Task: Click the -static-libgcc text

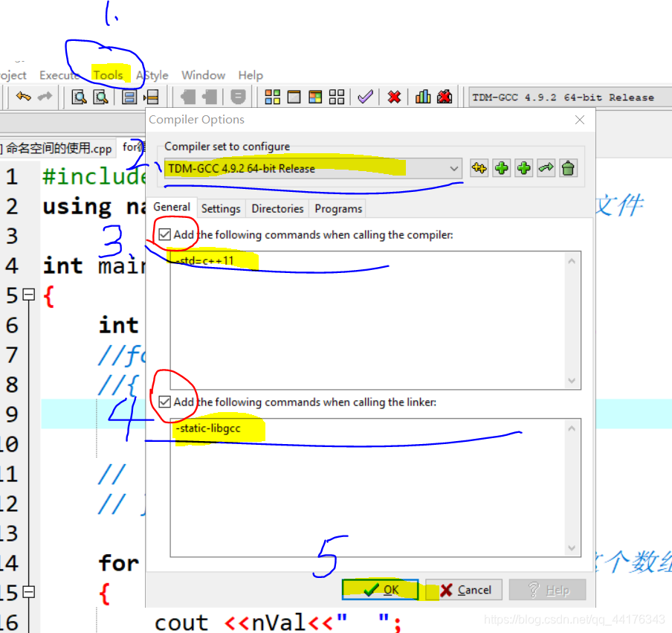Action: [x=208, y=428]
